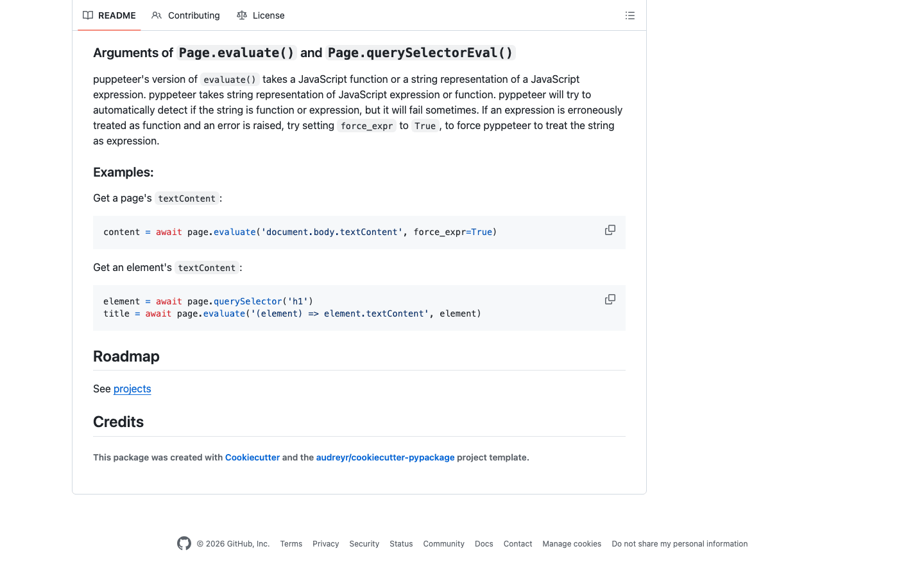Open the table of contents outline icon
Screen dimensions: 924x578
[x=629, y=15]
